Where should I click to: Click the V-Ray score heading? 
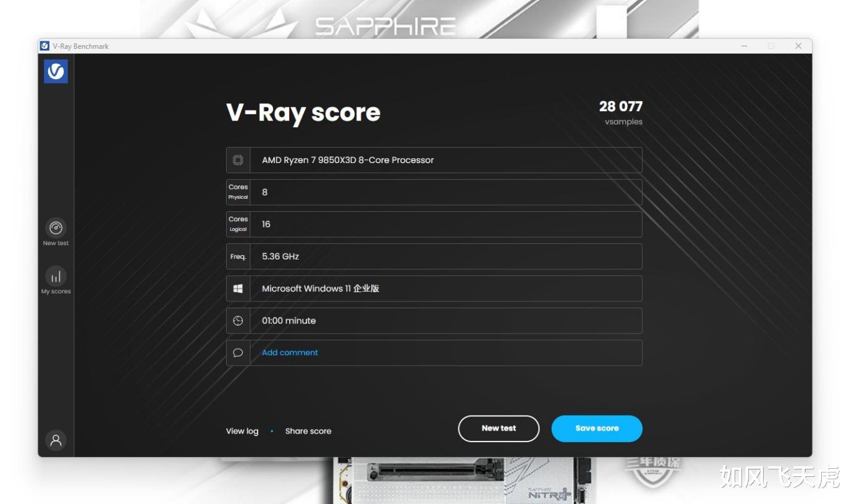303,112
